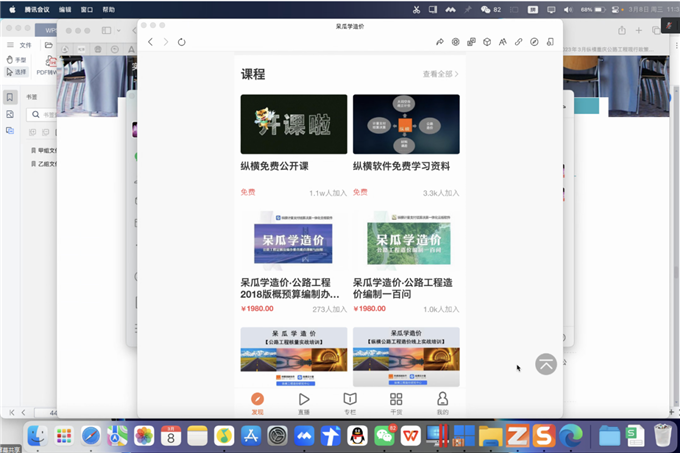Open the 腾讯会议 menu in the menu bar
Screen dimensions: 680x453
37,10
